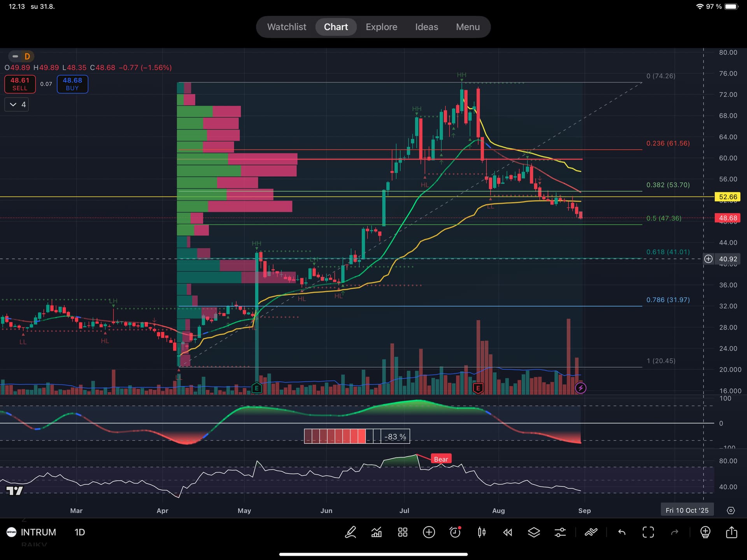Click the yellow 52.66 price label
747x560 pixels.
pyautogui.click(x=728, y=197)
